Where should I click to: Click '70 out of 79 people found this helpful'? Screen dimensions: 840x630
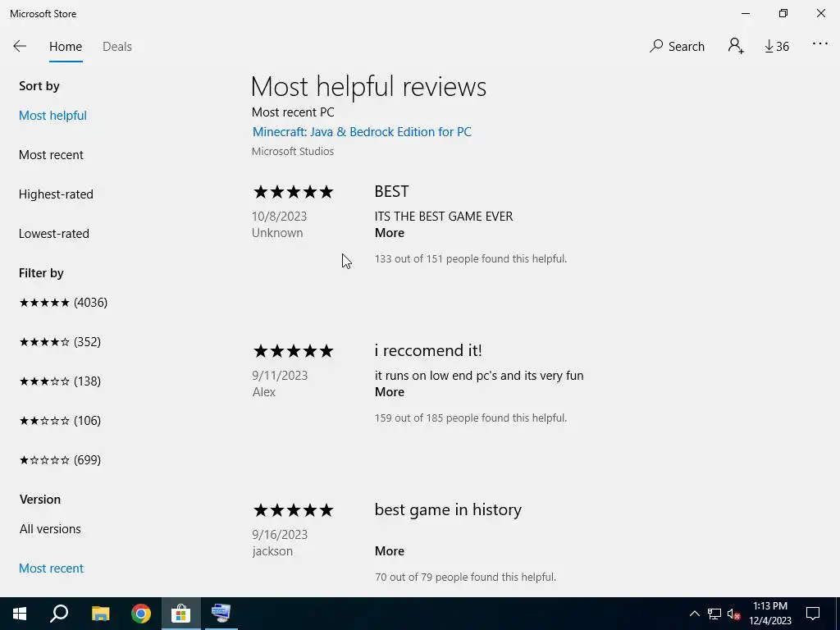pyautogui.click(x=465, y=577)
